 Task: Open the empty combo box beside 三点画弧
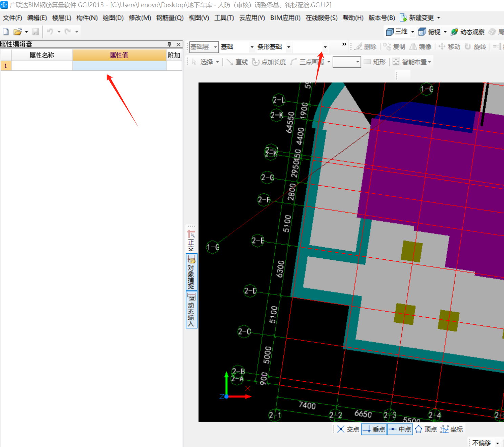(x=347, y=62)
